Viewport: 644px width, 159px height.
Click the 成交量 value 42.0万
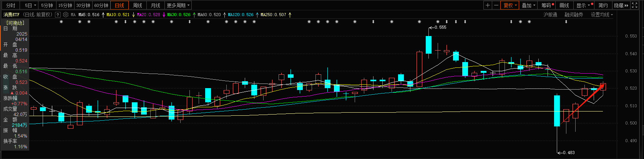tap(20, 115)
